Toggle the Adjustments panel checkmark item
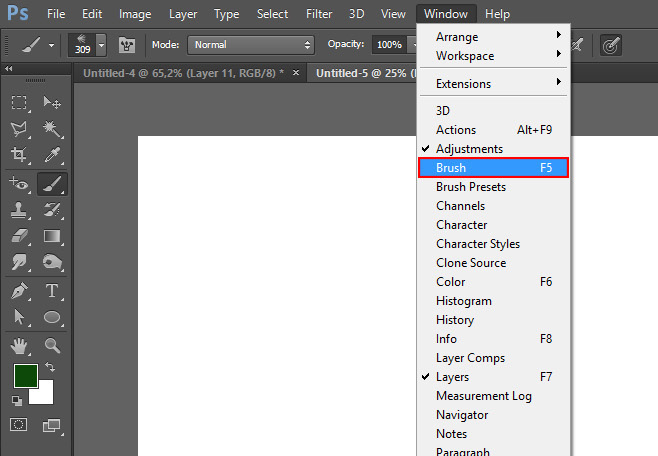This screenshot has width=658, height=456. (x=469, y=149)
